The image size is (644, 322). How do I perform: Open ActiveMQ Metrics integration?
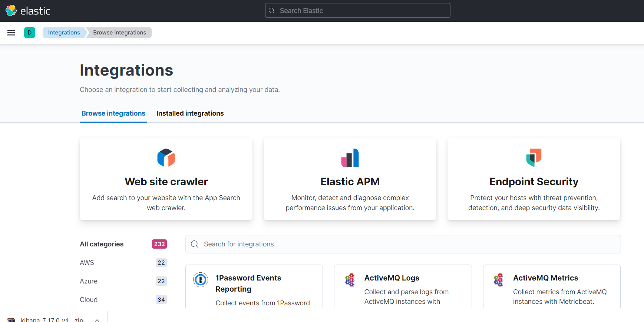(552, 286)
